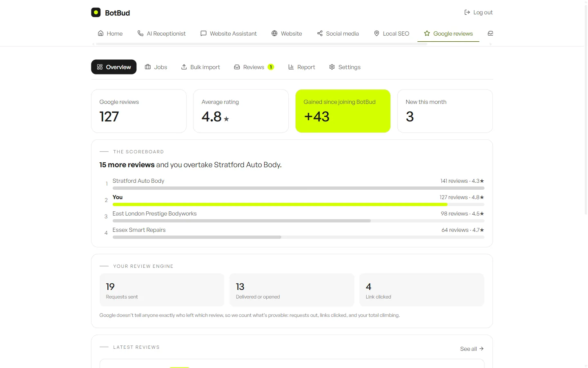Select the Google reviews tab

(448, 34)
